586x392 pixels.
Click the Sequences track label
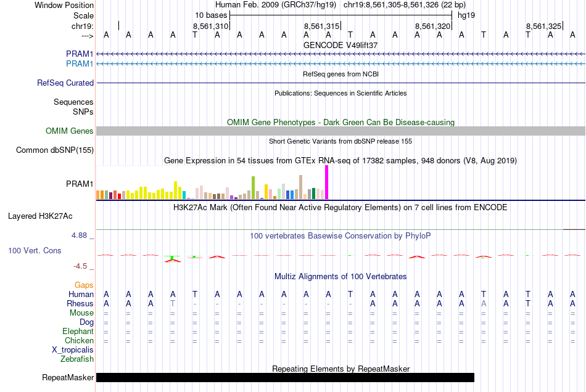pos(73,102)
